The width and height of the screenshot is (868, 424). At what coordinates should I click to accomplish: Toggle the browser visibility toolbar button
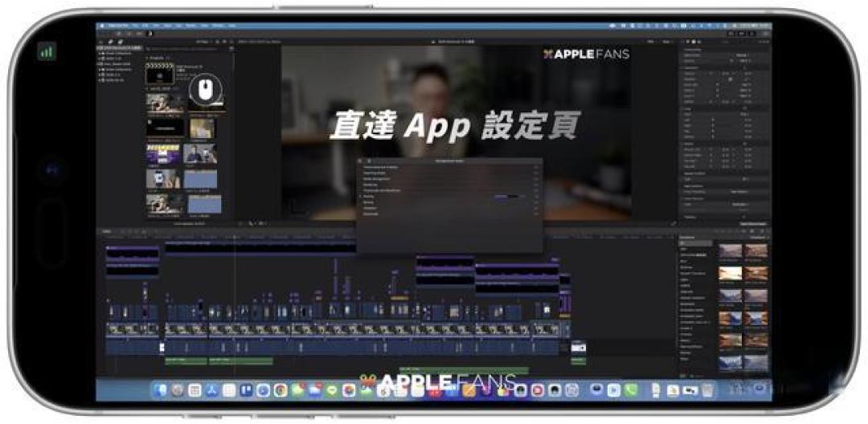[x=733, y=34]
